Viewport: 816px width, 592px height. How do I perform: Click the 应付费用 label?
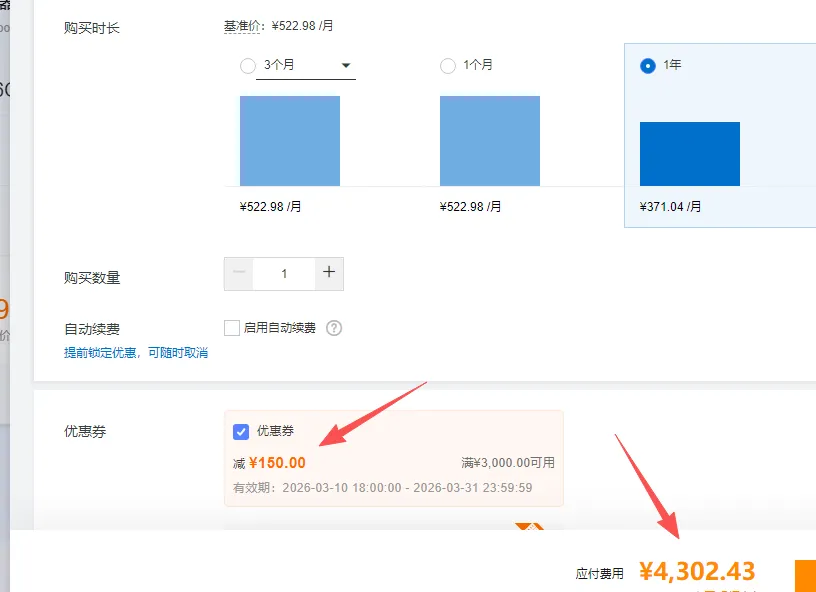tap(600, 574)
